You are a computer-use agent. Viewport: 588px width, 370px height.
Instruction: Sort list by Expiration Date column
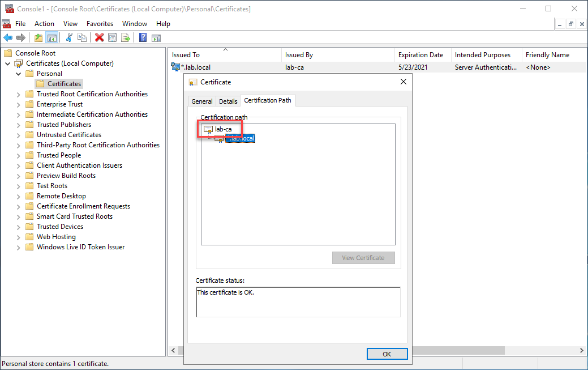[420, 55]
